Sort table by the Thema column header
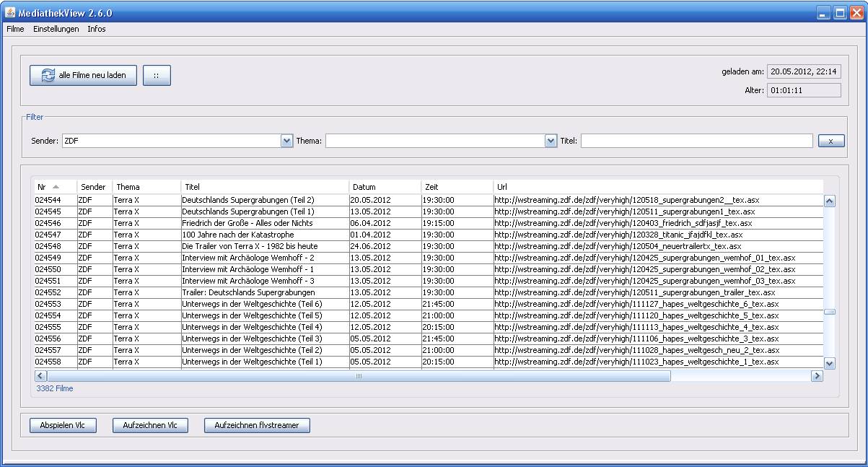 tap(146, 187)
